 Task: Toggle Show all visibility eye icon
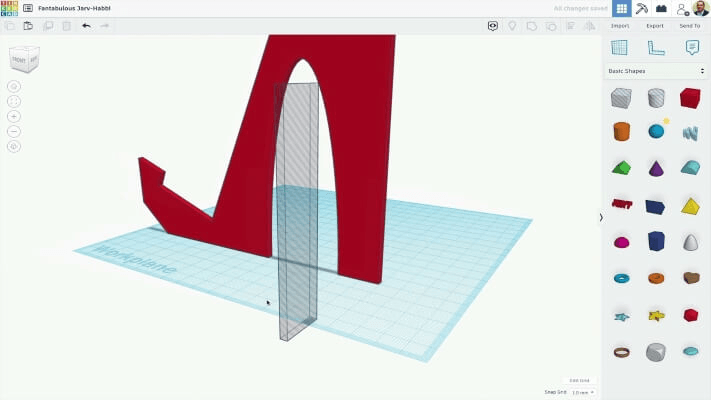tap(492, 26)
